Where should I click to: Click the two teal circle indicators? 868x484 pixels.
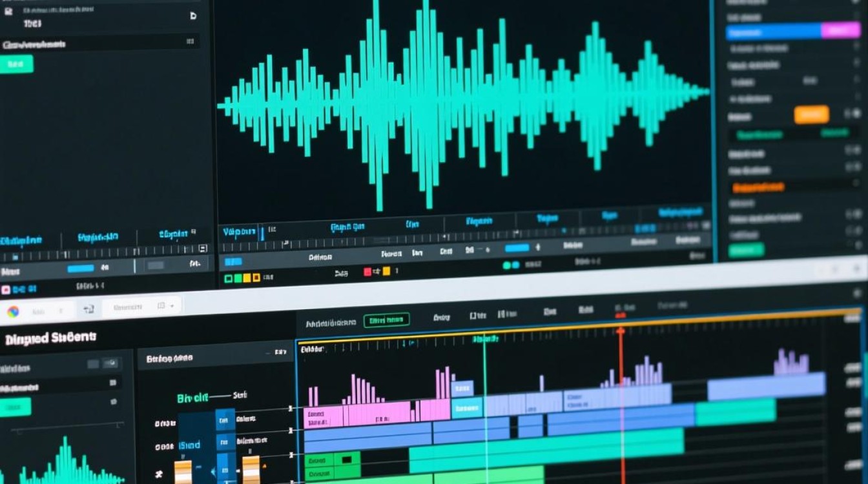[511, 265]
